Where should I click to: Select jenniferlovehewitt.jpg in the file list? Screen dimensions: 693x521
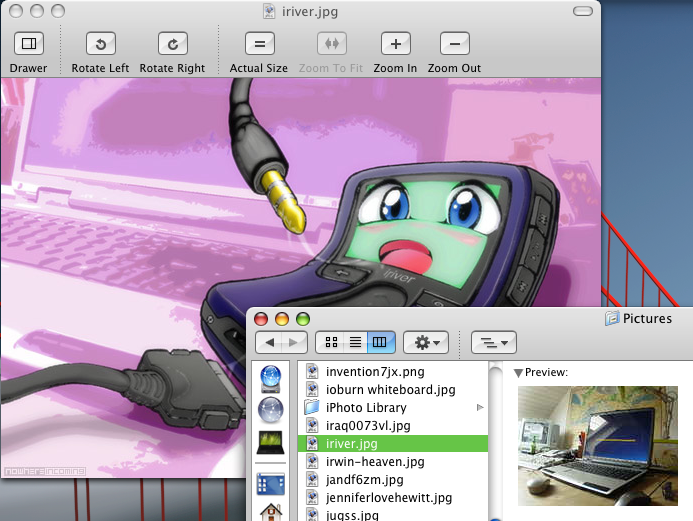point(392,498)
